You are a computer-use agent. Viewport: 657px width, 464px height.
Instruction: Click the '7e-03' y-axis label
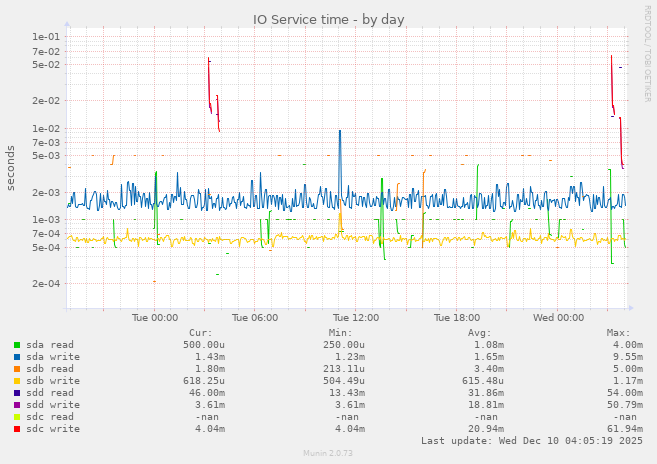click(46, 143)
